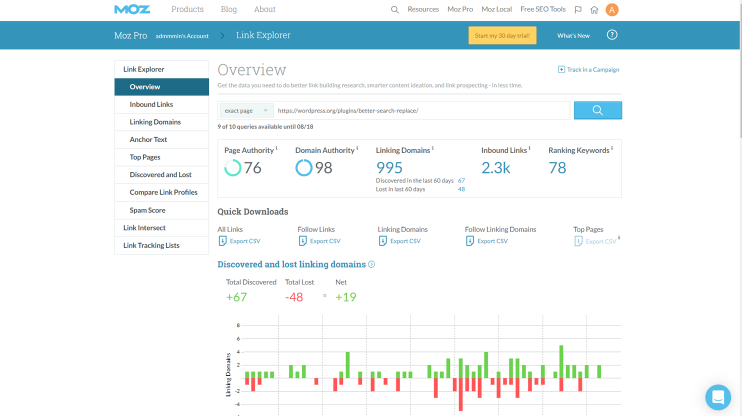Click the 2.3k Inbound Links value

[495, 168]
